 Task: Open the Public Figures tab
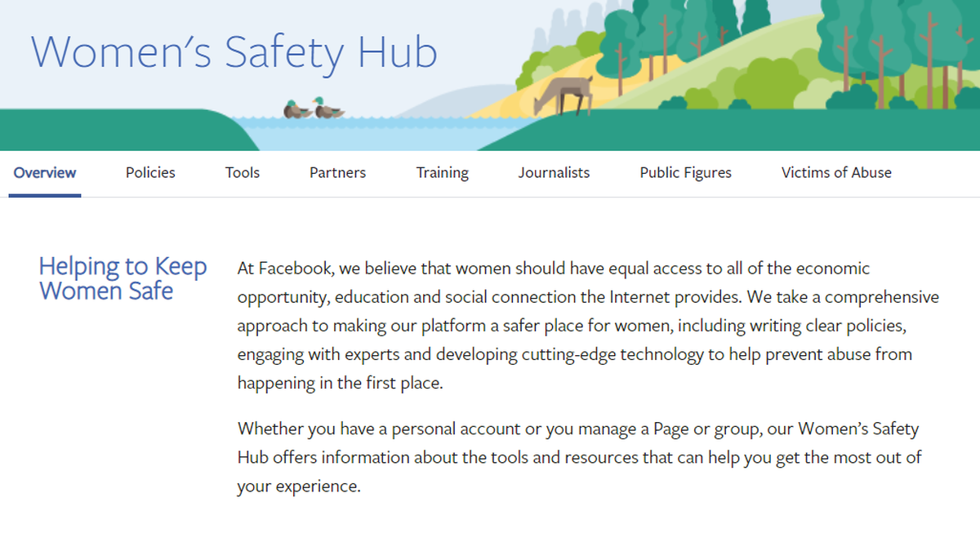[x=685, y=173]
